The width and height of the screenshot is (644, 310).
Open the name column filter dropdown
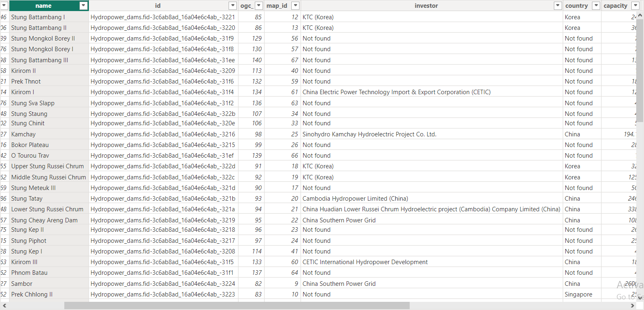coord(84,6)
